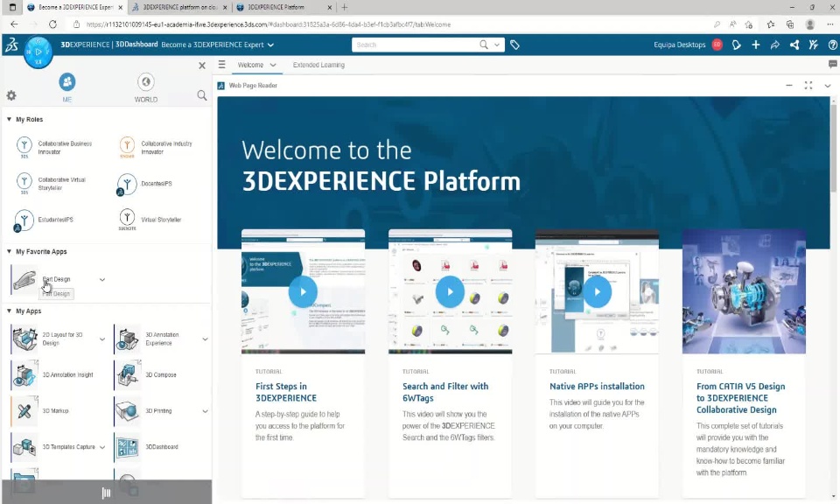Play Search and Filter with 6WTags video

450,292
